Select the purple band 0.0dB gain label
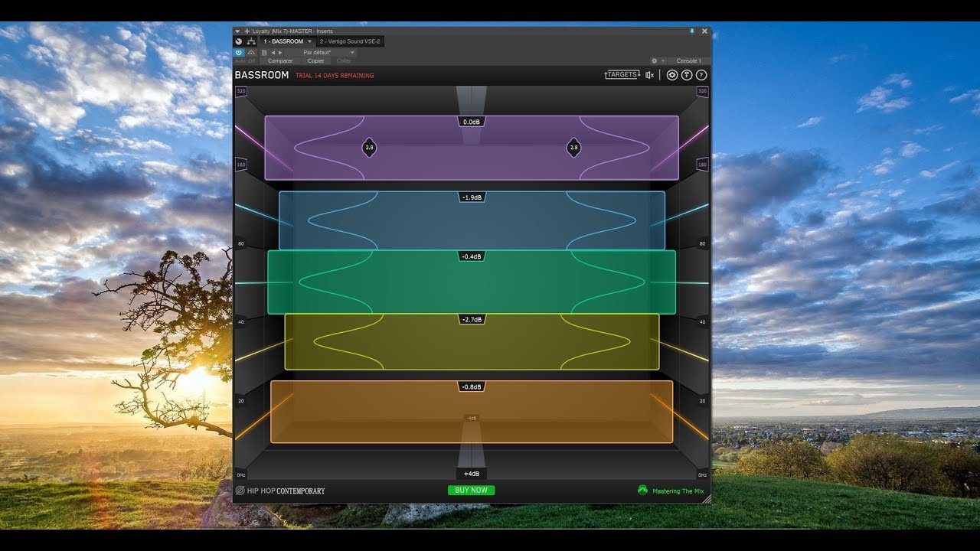980x551 pixels. click(x=472, y=122)
